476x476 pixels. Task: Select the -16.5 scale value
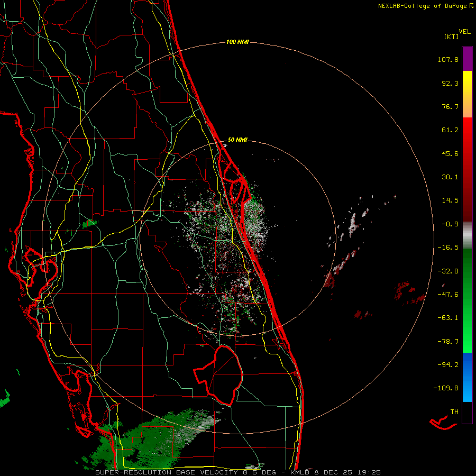[448, 248]
